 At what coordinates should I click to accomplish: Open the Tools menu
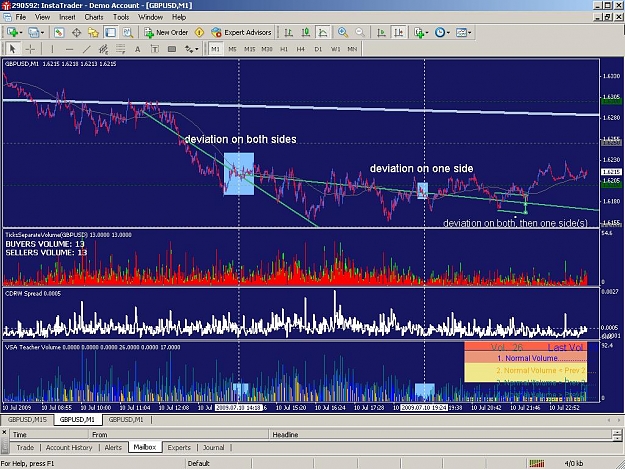tap(121, 17)
